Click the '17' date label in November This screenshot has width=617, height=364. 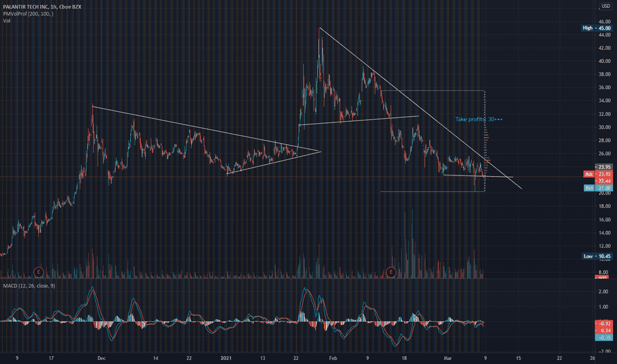pyautogui.click(x=51, y=358)
